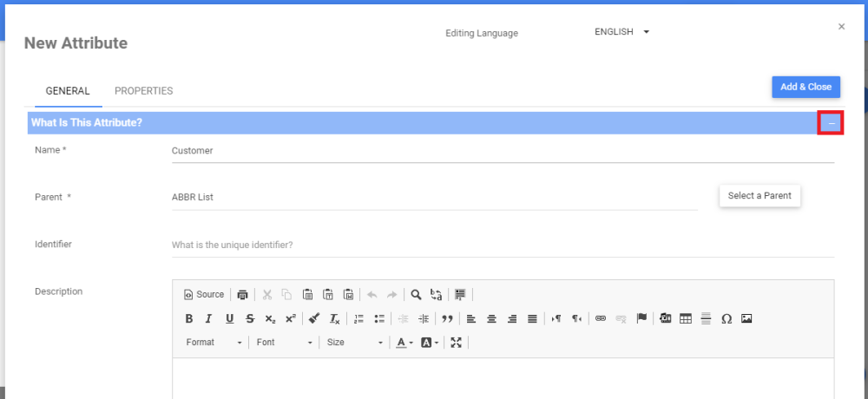Click the Select All icon
Image resolution: width=868 pixels, height=399 pixels.
pos(460,294)
